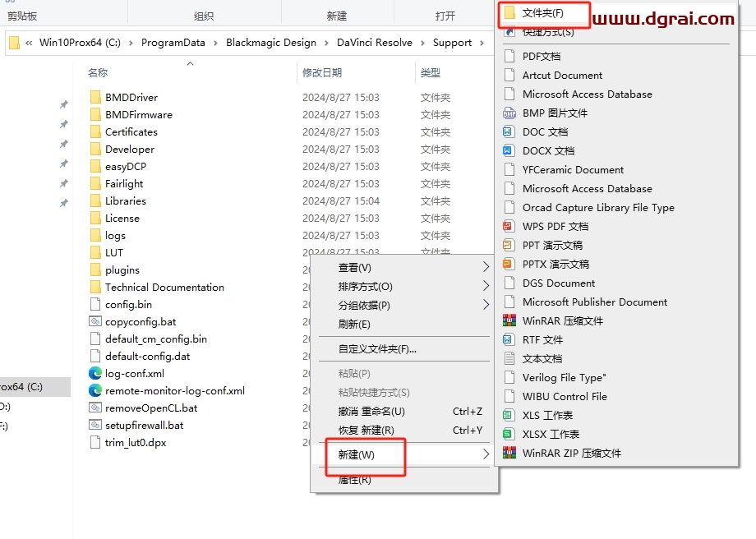Expand the 排序方式(O) submenu
Viewport: 756px width, 539px height.
tap(486, 287)
